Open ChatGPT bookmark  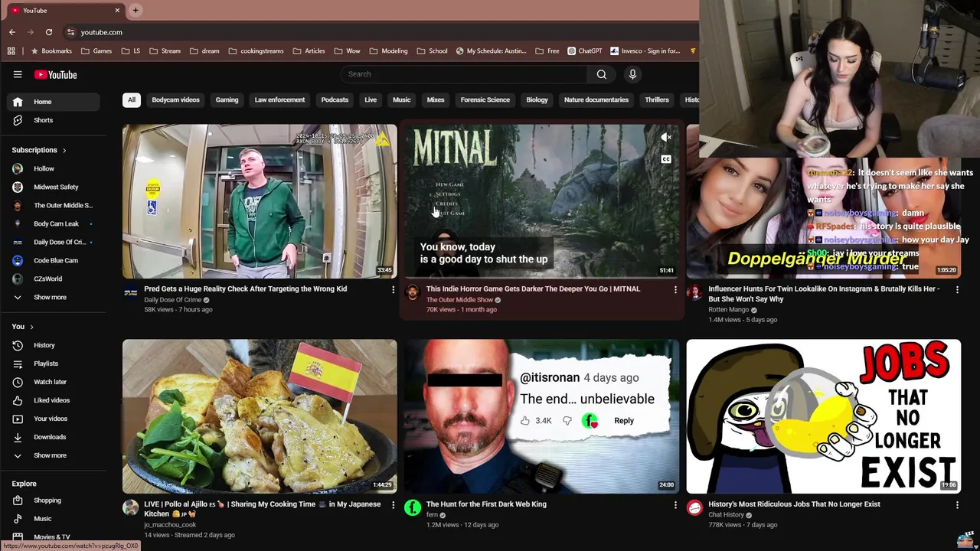pos(584,51)
